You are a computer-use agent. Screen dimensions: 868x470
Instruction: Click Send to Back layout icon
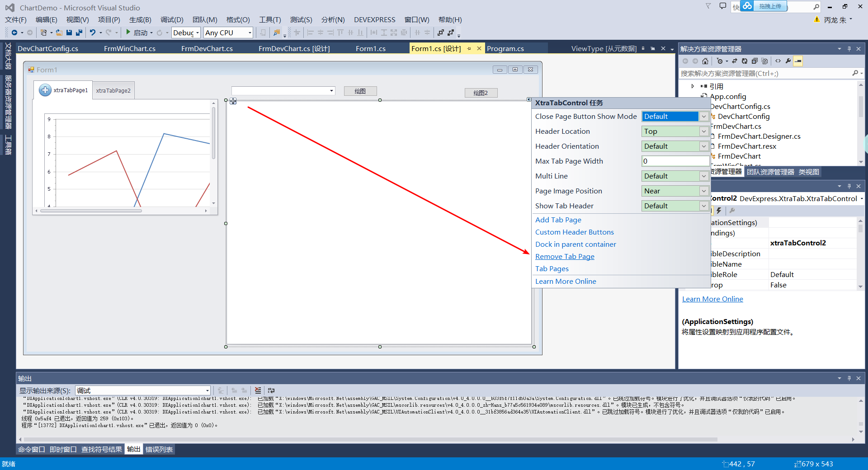pos(451,33)
